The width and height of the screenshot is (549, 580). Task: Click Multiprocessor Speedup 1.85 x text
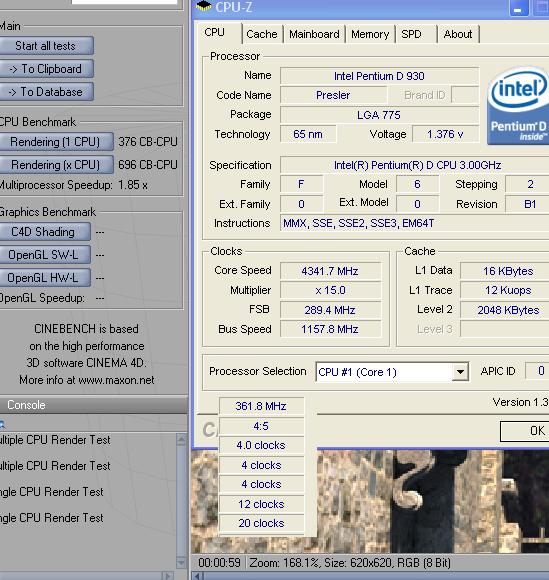click(73, 185)
